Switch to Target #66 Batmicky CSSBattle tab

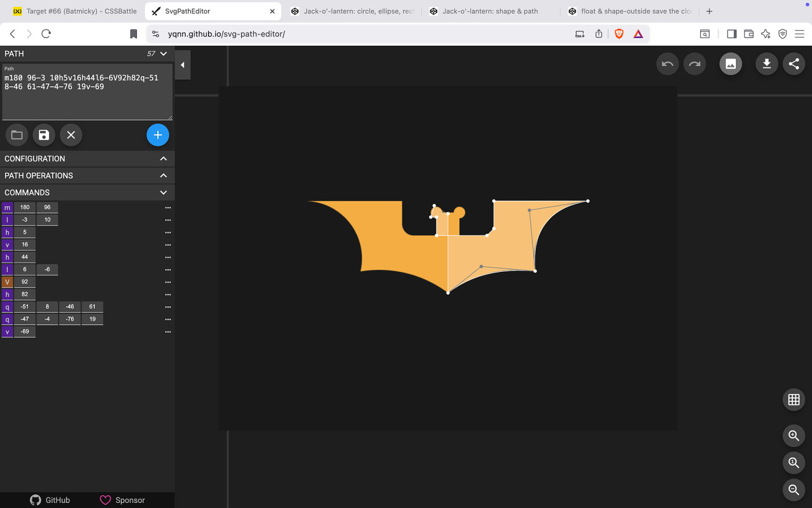click(75, 11)
